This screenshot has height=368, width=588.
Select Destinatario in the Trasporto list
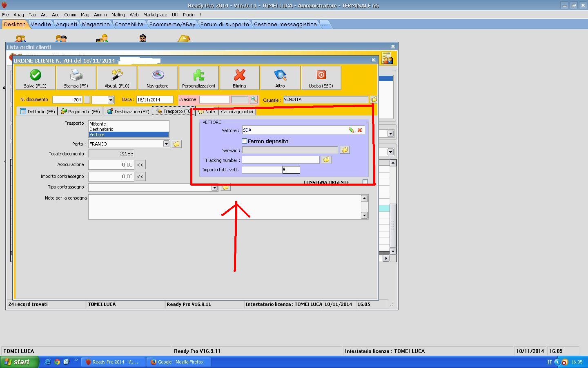tap(101, 129)
